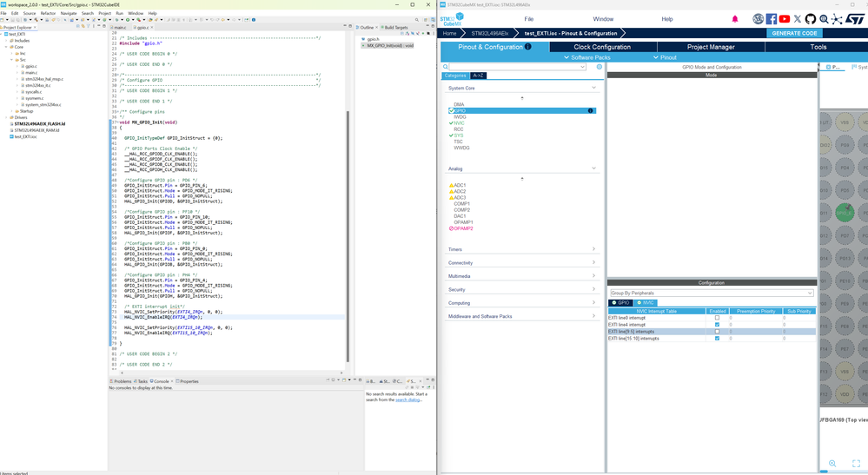Open Window menu in STM32CubeMX
Screen dimensions: 868x475
coord(603,19)
